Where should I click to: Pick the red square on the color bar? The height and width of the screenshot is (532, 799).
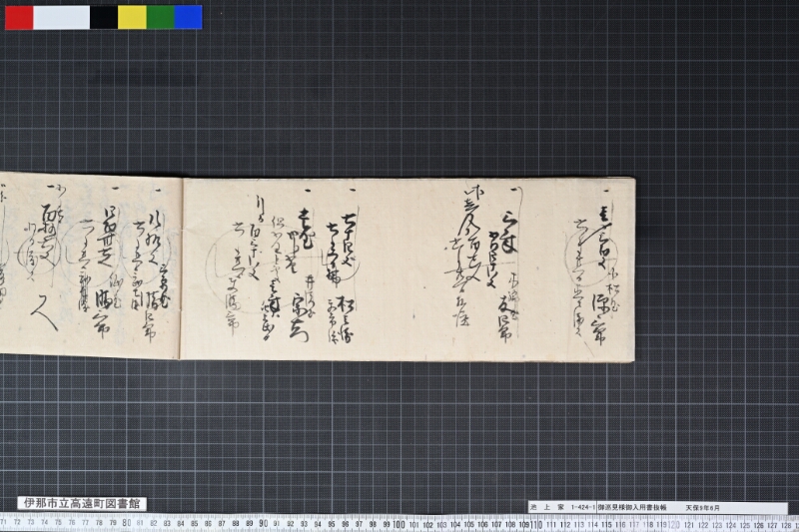point(19,17)
